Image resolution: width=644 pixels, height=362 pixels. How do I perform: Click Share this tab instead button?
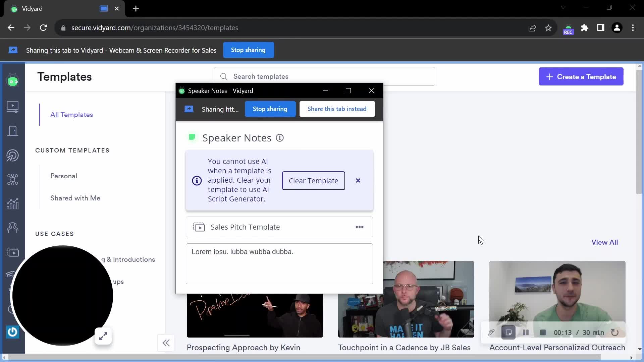[337, 109]
